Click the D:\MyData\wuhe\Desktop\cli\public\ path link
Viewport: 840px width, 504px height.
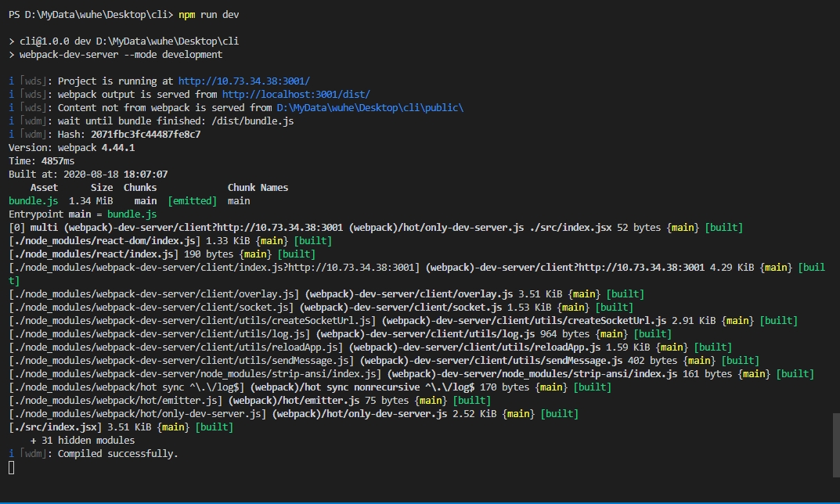point(370,108)
